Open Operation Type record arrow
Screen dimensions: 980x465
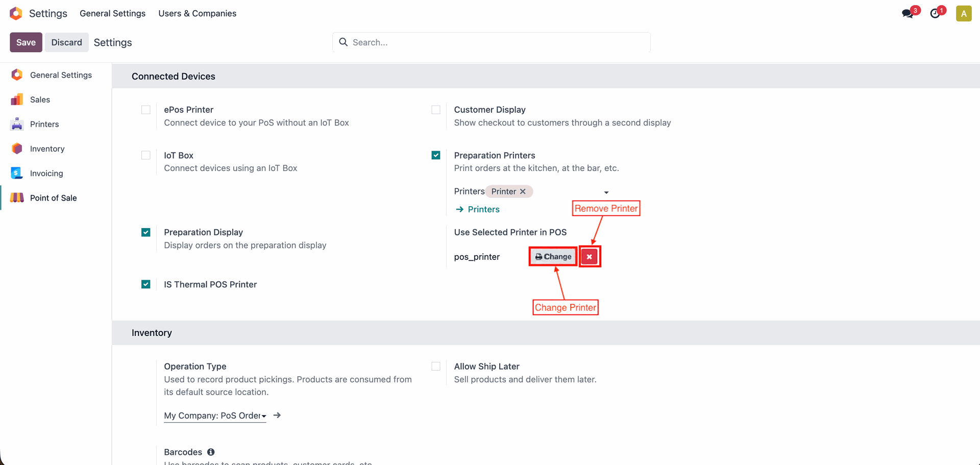point(277,415)
